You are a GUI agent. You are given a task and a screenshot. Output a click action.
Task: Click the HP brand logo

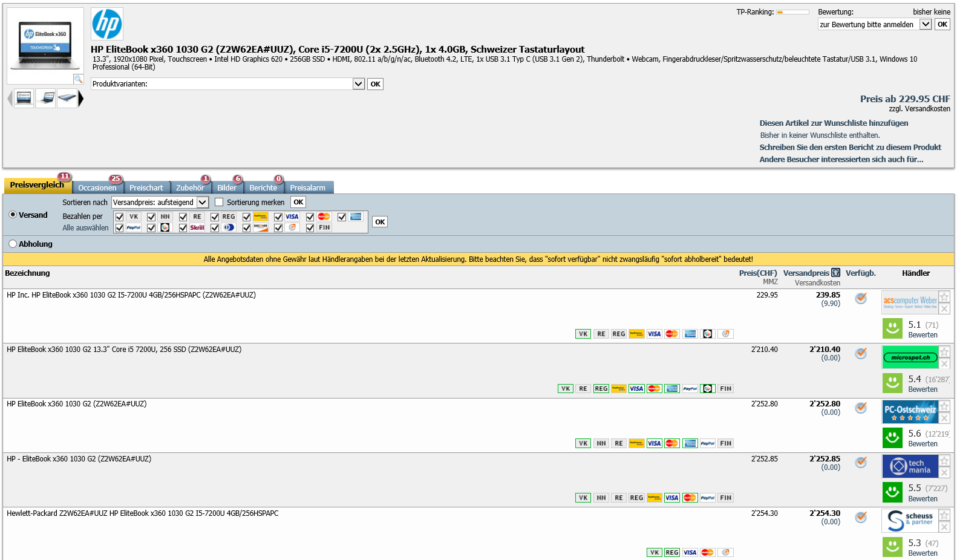(x=107, y=24)
